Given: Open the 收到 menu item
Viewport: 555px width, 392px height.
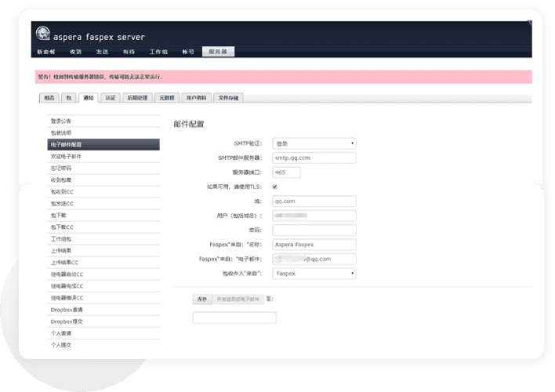Looking at the screenshot, I should pyautogui.click(x=75, y=52).
